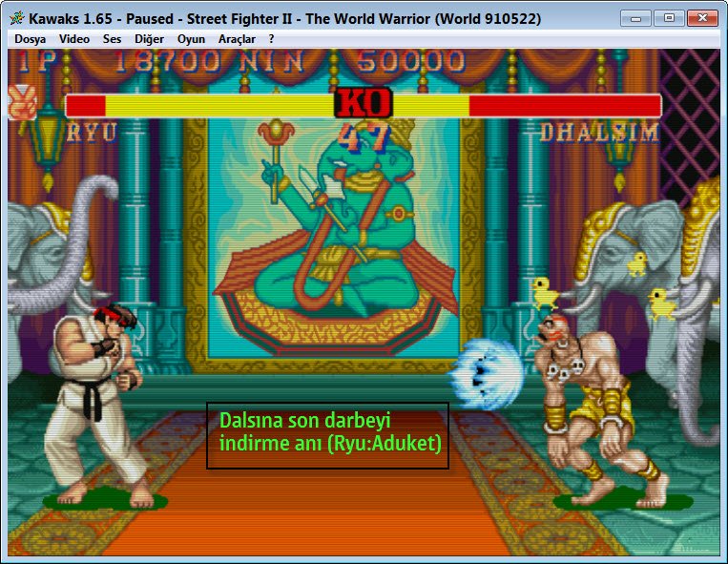Click the RYU name label
Image resolution: width=728 pixels, height=564 pixels.
(92, 132)
